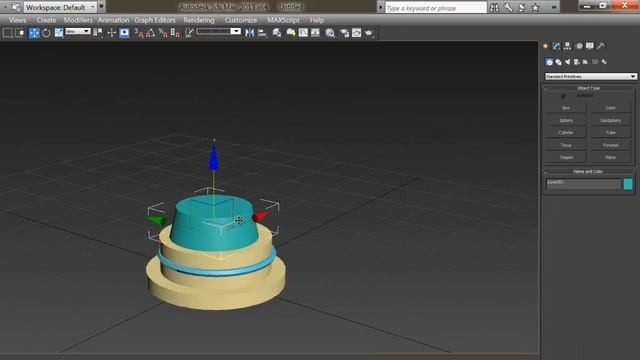Click the Tube primitive button
This screenshot has width=640, height=360.
coord(610,133)
